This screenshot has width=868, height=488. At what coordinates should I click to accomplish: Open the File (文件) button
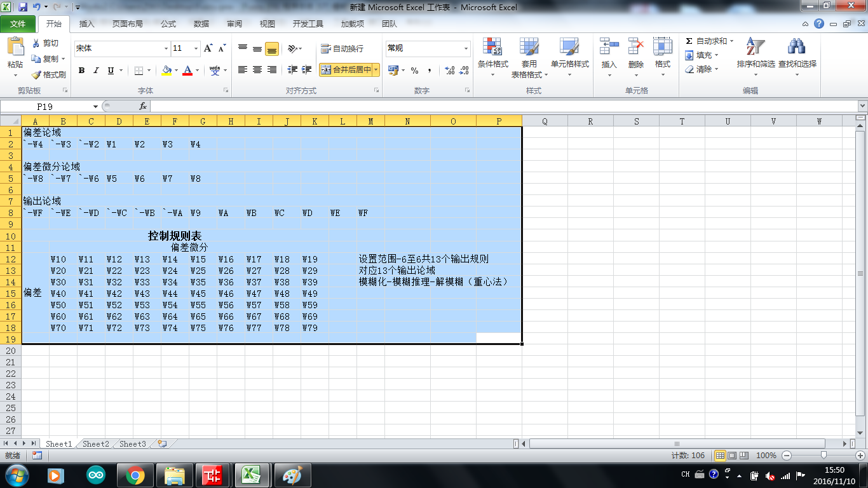tap(18, 24)
